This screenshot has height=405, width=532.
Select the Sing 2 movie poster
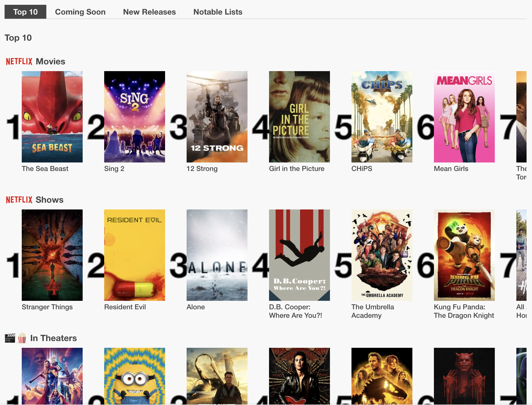coord(134,116)
